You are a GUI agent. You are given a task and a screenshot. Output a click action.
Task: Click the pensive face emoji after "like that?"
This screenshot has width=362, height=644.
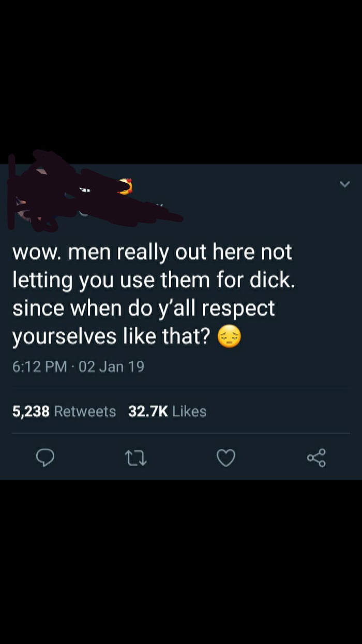[229, 338]
